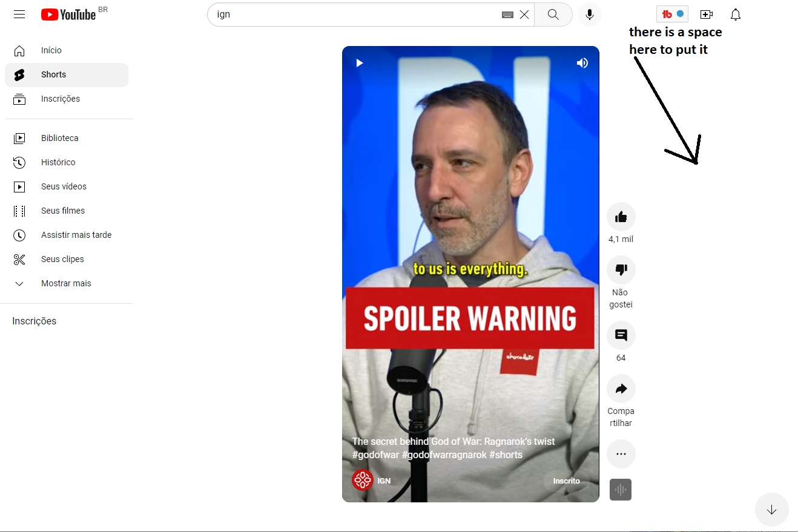Go to the next short arrow

(x=771, y=510)
